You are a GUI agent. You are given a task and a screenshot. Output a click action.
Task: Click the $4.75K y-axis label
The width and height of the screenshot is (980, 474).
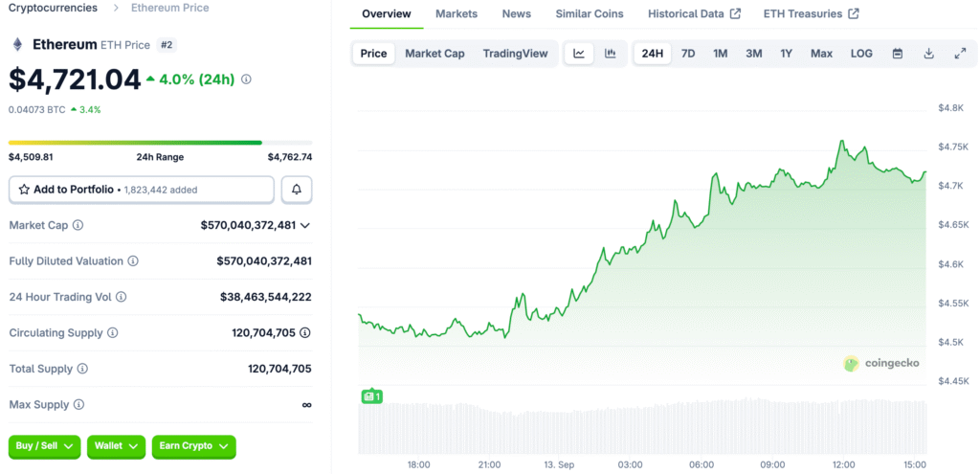pyautogui.click(x=953, y=147)
